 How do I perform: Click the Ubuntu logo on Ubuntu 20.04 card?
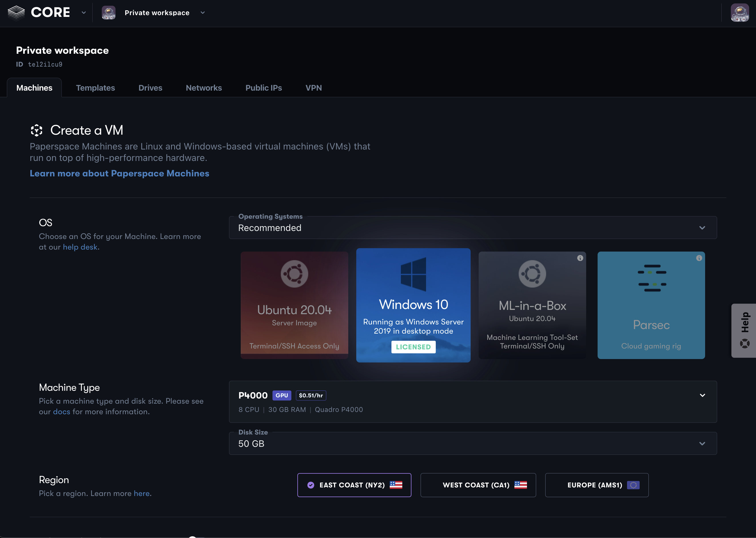coord(294,274)
